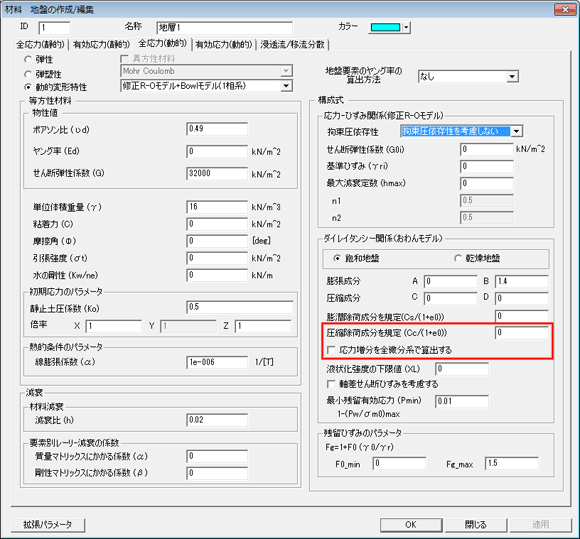Choose the 乾燥地盤 radio button
The image size is (580, 539).
tap(458, 258)
